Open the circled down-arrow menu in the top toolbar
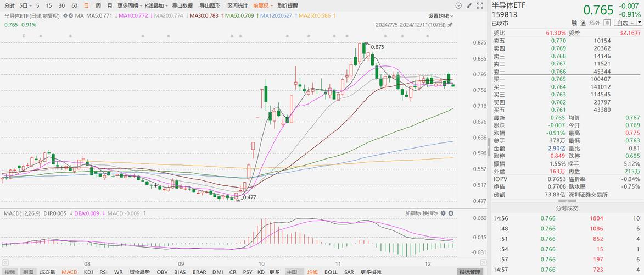The height and width of the screenshot is (275, 644). click(x=459, y=5)
